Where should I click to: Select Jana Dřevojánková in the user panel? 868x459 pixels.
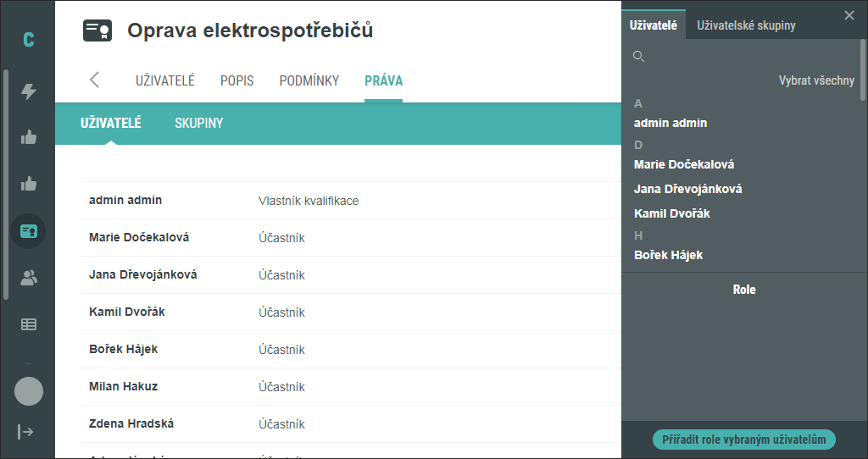click(688, 189)
